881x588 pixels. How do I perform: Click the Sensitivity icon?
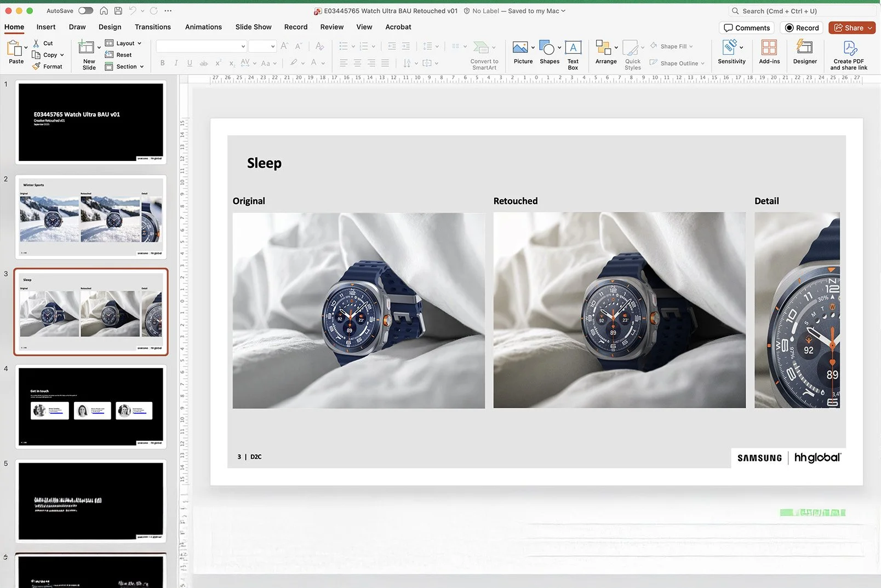tap(730, 48)
